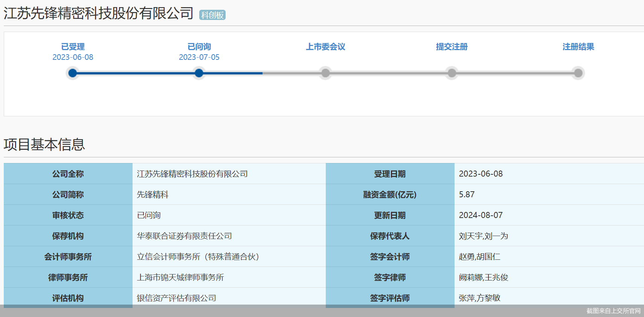Click the 签字律师 header cell
644x317 pixels.
[390, 277]
